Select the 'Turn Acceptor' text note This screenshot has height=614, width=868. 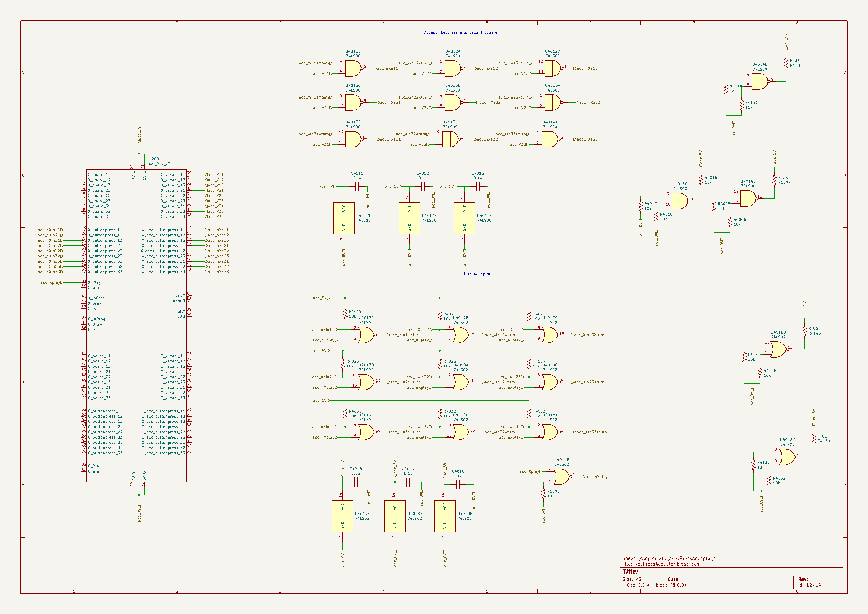click(477, 274)
